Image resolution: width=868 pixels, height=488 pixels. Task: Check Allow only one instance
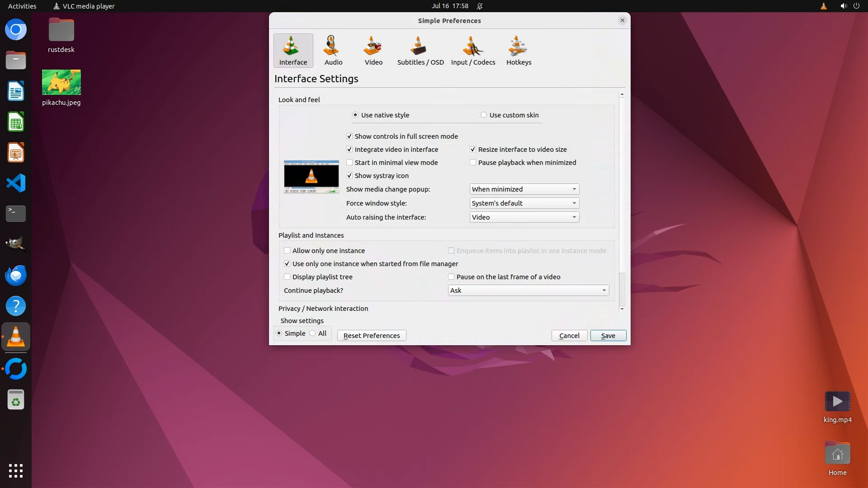287,251
